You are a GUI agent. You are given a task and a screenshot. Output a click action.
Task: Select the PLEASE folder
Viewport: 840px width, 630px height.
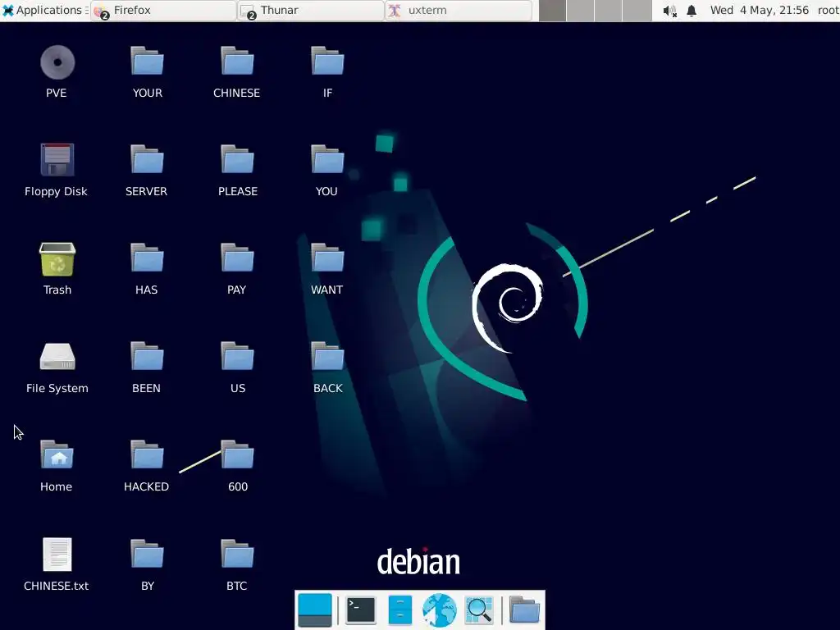237,160
